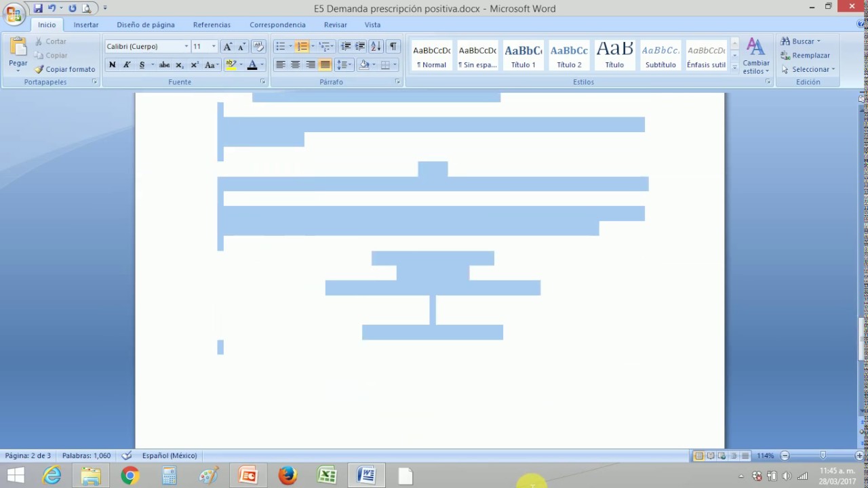Click Copiar formato button
Image resolution: width=868 pixels, height=488 pixels.
(x=65, y=69)
